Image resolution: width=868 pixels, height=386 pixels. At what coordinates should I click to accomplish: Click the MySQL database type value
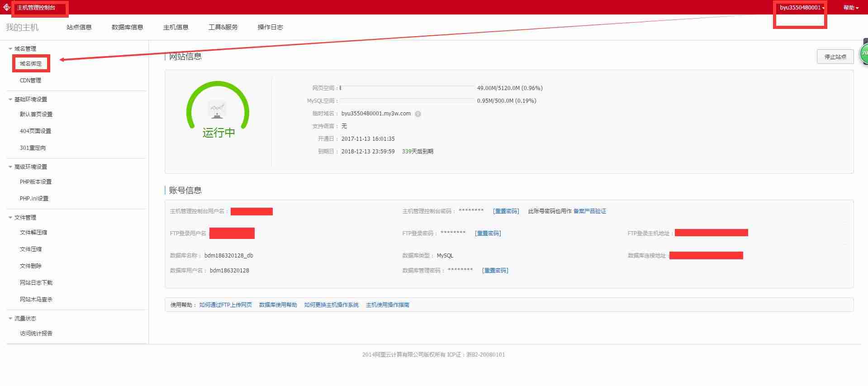(x=445, y=256)
